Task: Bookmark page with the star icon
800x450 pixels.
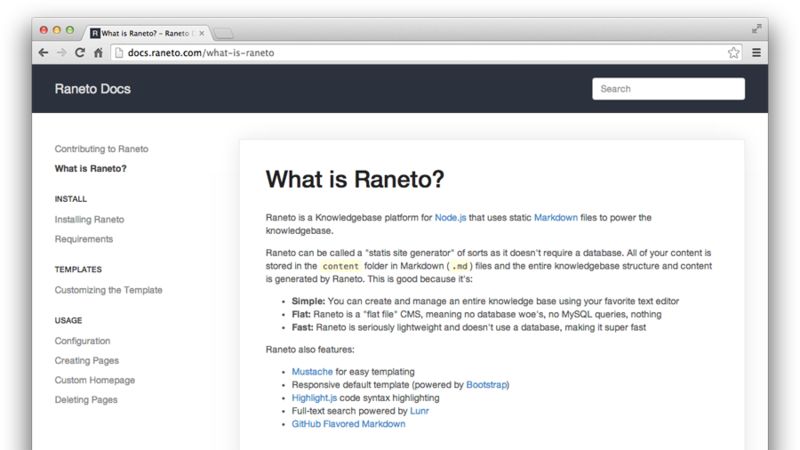Action: (733, 52)
